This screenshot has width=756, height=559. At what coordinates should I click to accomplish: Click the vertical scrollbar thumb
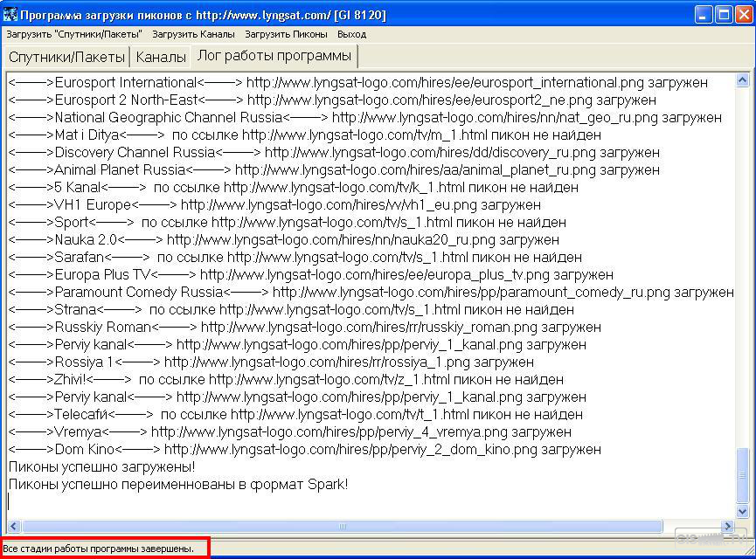tap(743, 475)
